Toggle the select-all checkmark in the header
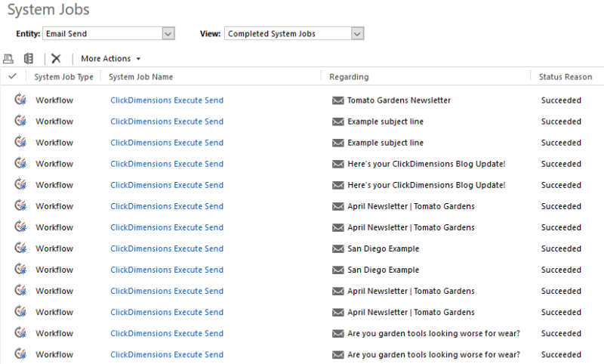This screenshot has width=604, height=364. [x=12, y=76]
